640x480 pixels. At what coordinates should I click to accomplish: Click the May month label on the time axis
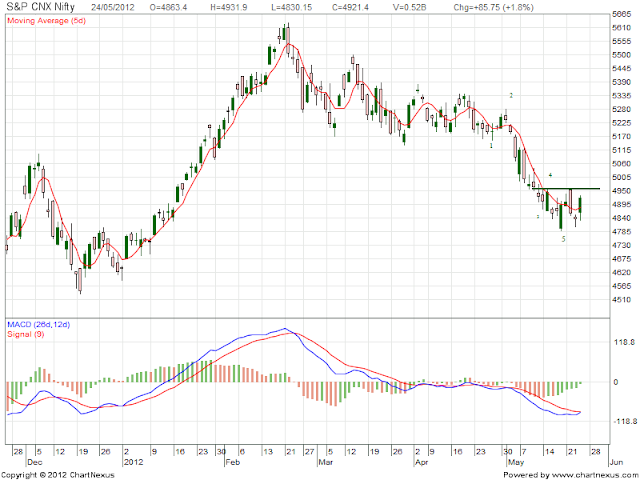516,462
